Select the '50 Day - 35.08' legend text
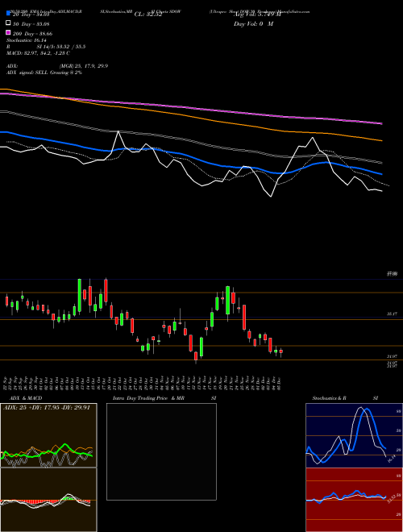 coord(31,24)
